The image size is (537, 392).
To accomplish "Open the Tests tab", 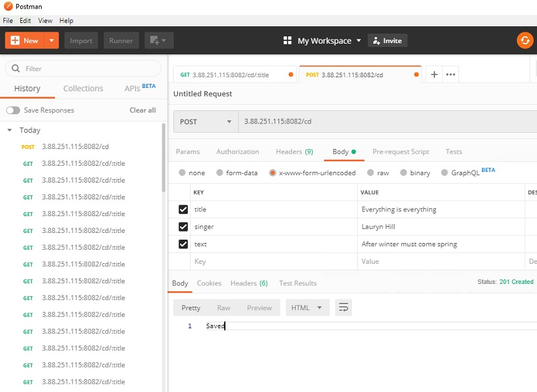I will point(454,152).
